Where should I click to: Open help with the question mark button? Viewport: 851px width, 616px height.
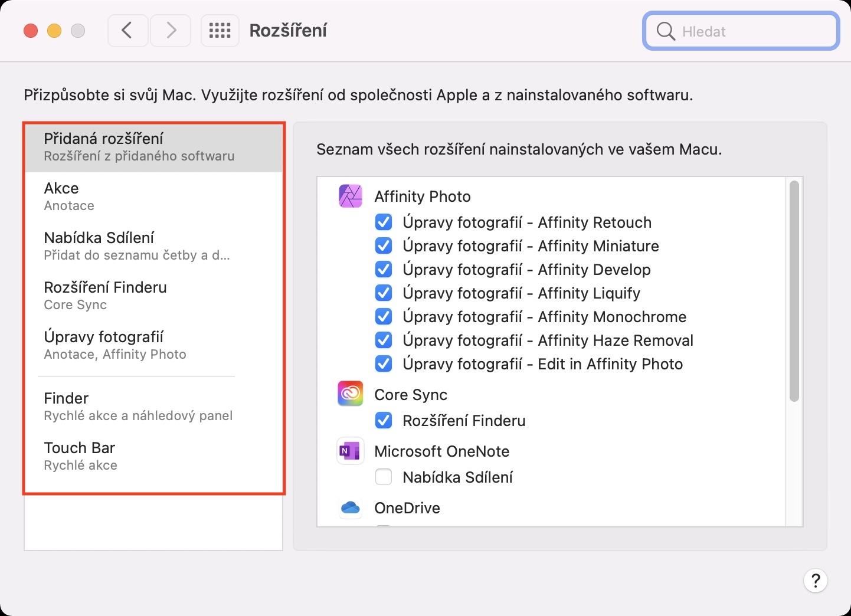816,581
